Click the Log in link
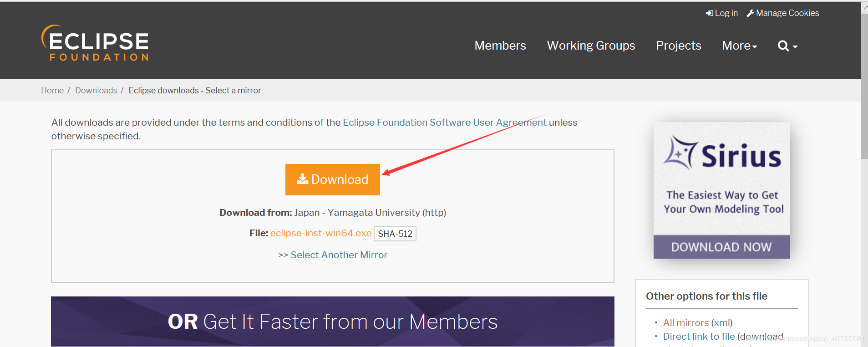Screen dimensions: 868x347 pos(722,13)
